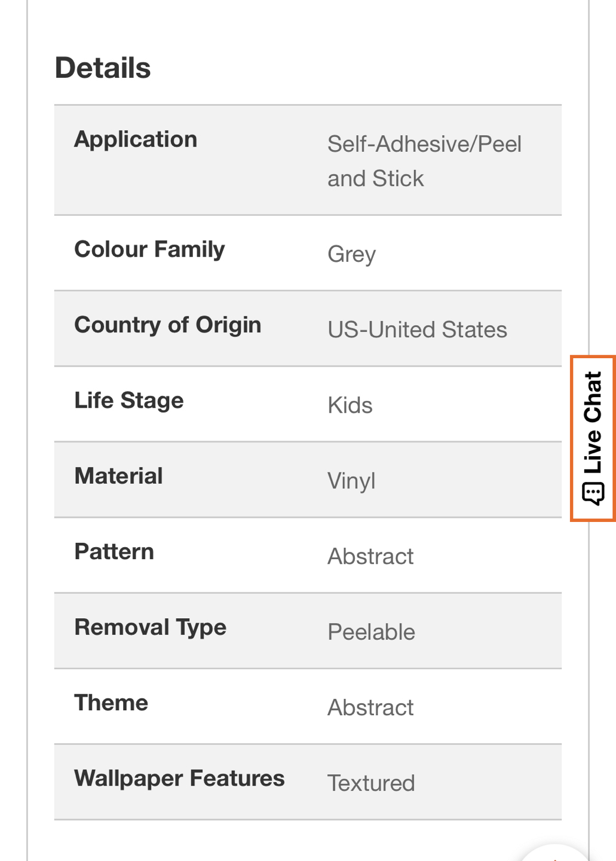Select the Vinyl material value

(x=351, y=481)
